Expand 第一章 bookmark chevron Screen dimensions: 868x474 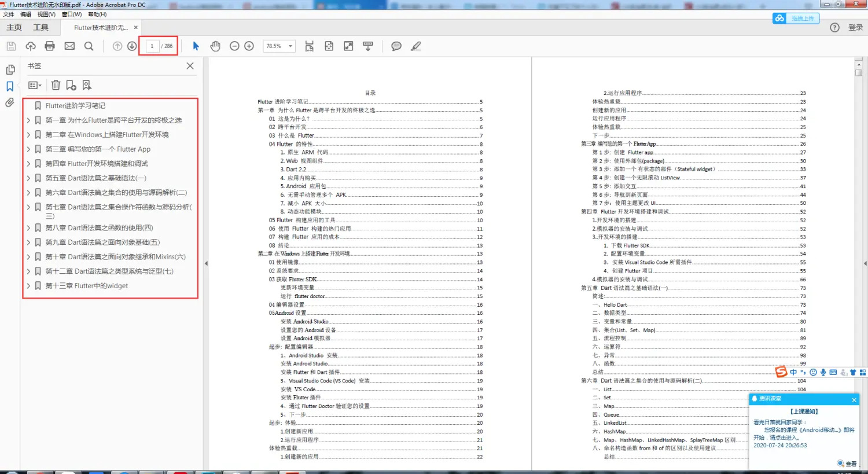click(28, 120)
